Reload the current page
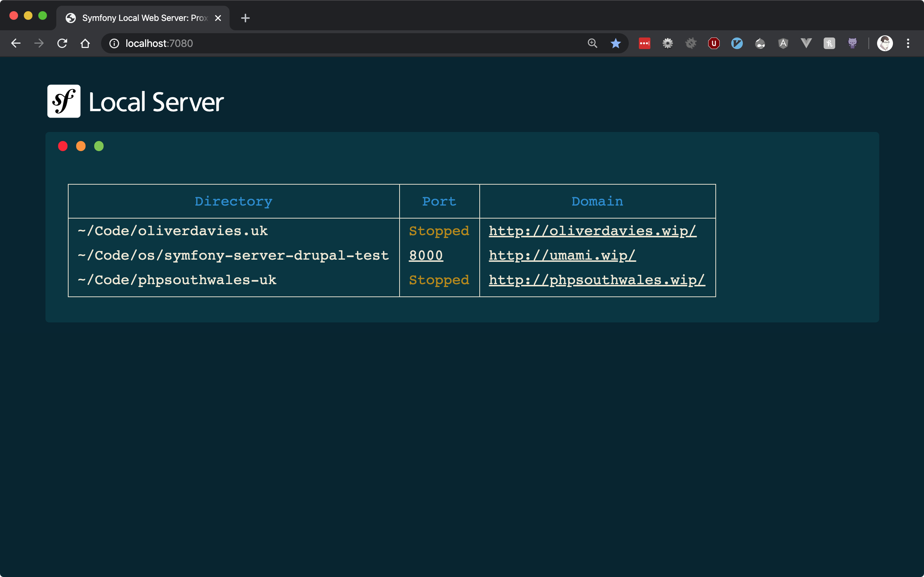The height and width of the screenshot is (577, 924). [62, 43]
